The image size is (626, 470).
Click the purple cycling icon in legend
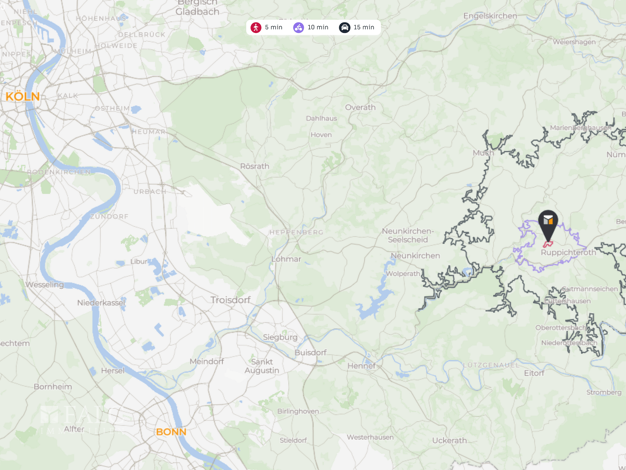coord(299,28)
